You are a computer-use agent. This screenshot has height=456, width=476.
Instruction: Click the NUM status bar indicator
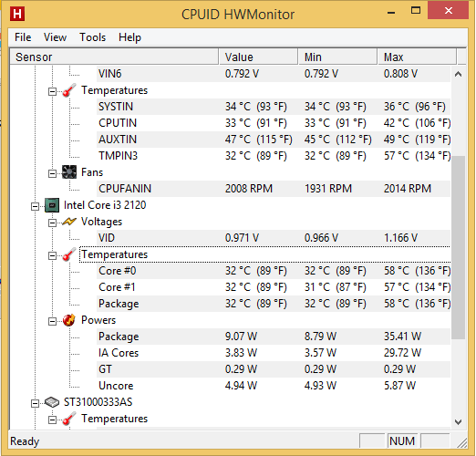point(402,440)
